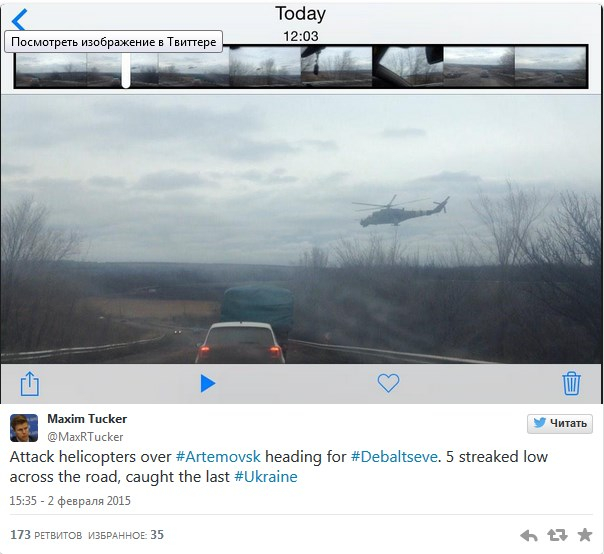The height and width of the screenshot is (554, 604).
Task: Delete the video using the trash icon
Action: coord(571,383)
